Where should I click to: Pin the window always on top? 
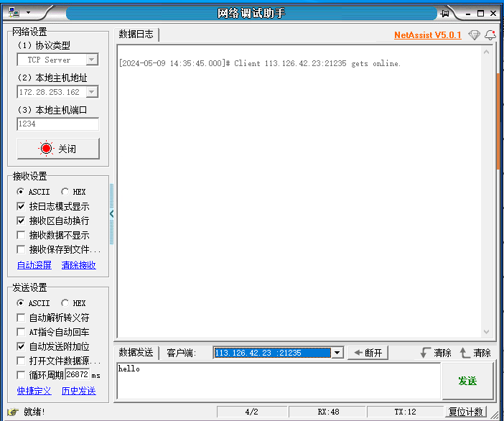pyautogui.click(x=445, y=13)
